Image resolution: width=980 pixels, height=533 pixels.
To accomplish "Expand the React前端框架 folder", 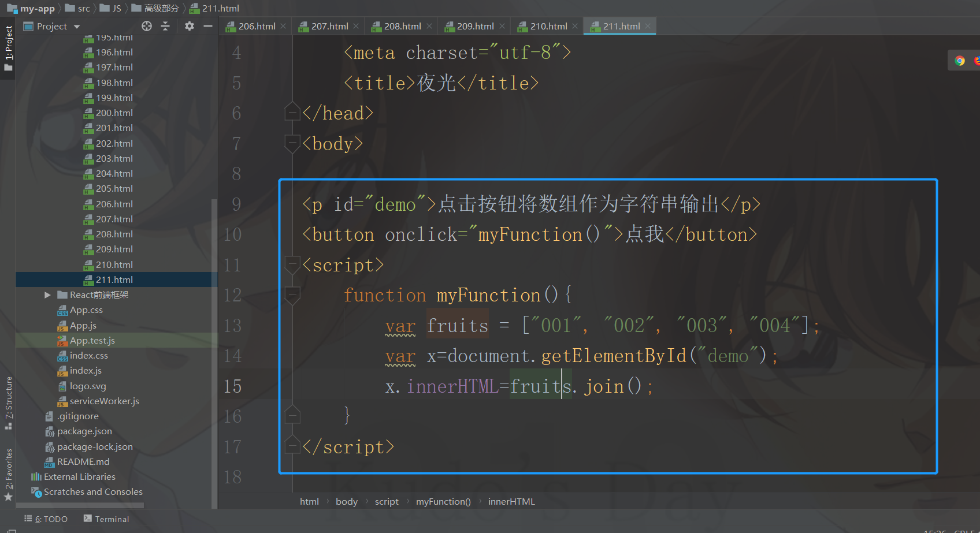I will pyautogui.click(x=47, y=295).
